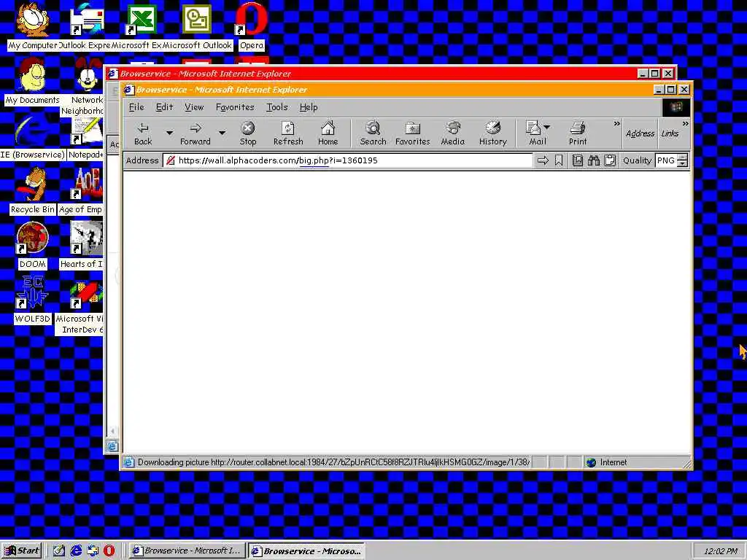Click the Quality PNG value field

667,160
